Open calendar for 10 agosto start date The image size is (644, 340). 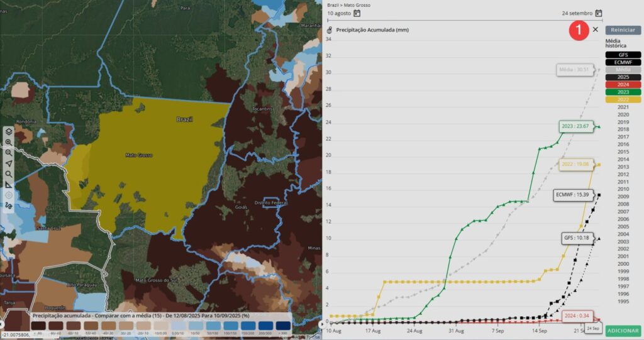[x=357, y=13]
